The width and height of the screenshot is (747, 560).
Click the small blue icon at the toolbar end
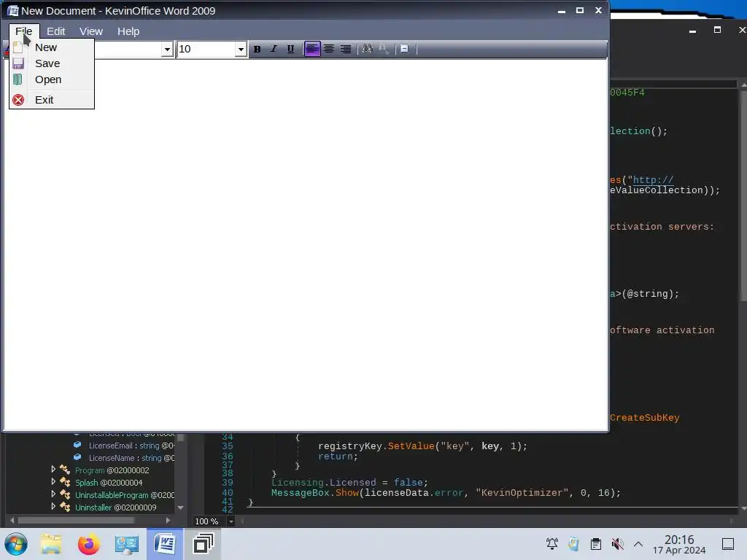click(404, 49)
